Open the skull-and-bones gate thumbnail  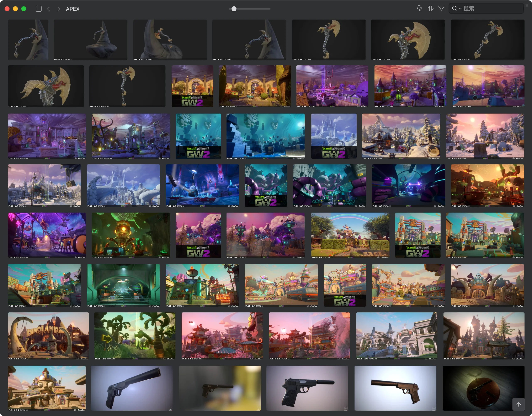coord(487,286)
